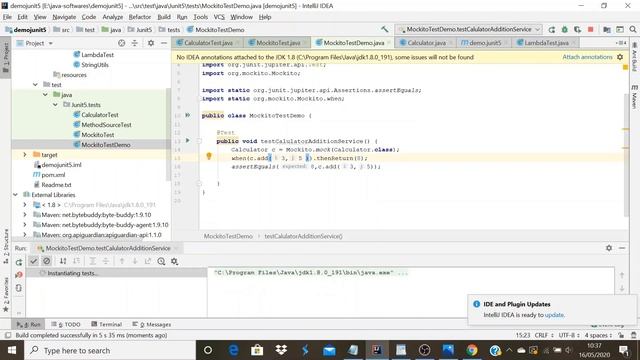Click the Build project hammer icon

point(384,29)
